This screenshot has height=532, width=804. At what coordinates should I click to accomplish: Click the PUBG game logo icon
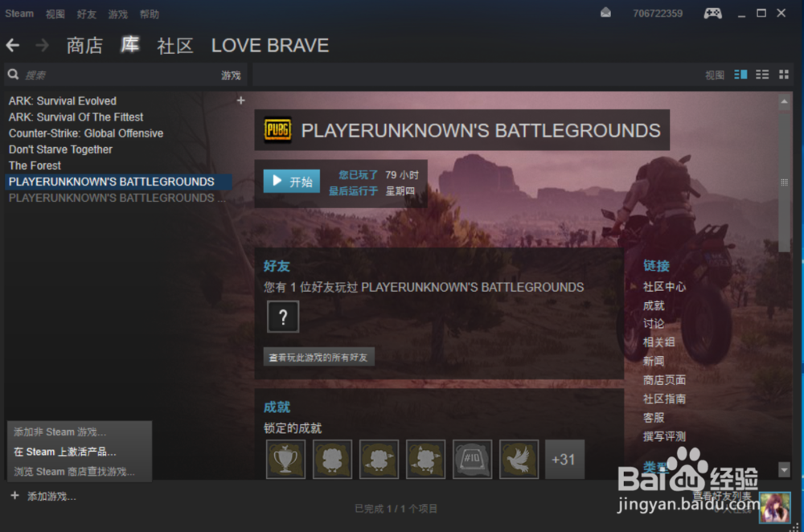277,129
